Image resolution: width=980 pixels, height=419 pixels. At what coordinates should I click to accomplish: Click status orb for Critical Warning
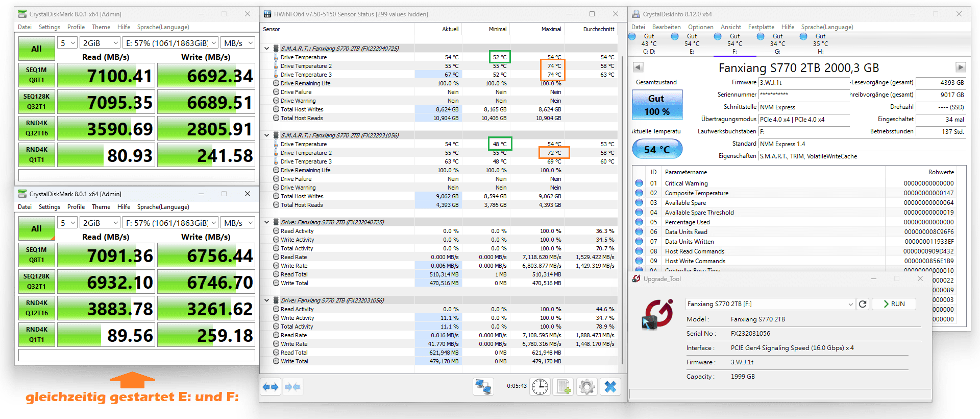pyautogui.click(x=639, y=183)
